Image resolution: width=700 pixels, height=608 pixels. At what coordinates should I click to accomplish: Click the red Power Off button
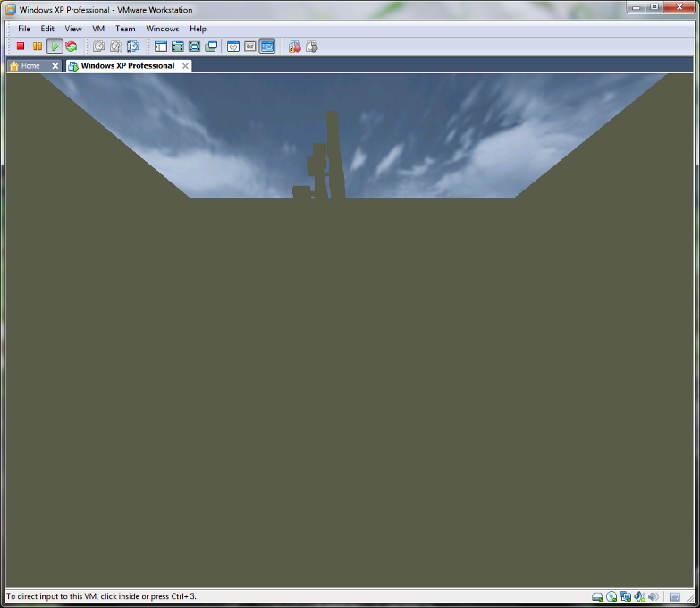[x=21, y=46]
